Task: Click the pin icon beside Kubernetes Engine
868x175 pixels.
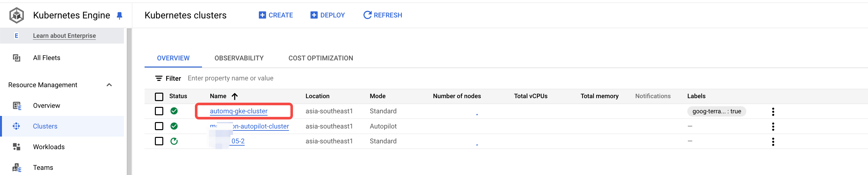Action: [x=119, y=15]
